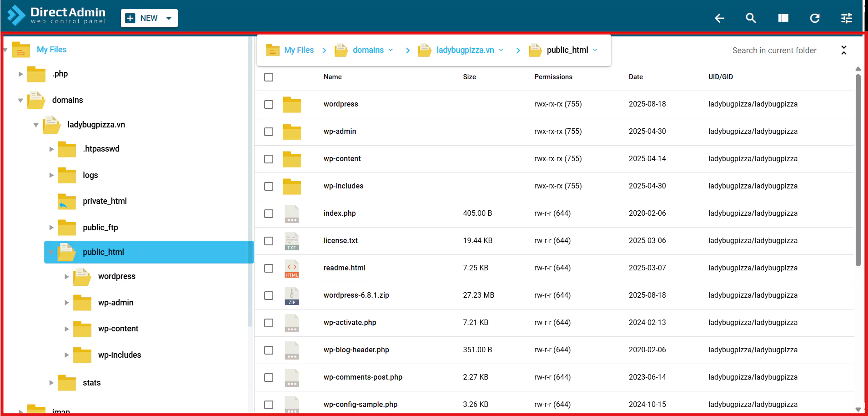Click the private_html linked folder icon
This screenshot has width=868, height=416.
(x=67, y=201)
